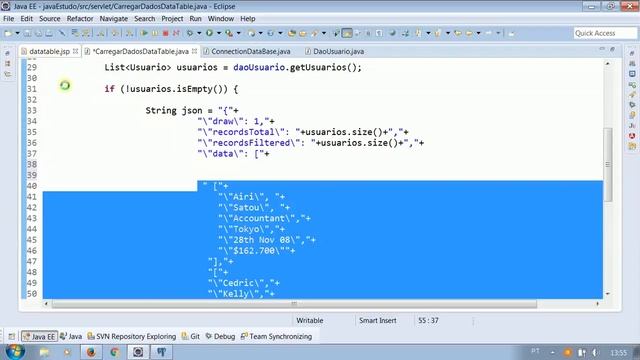Click the Open Type folder icon
The image size is (640, 360).
[292, 33]
